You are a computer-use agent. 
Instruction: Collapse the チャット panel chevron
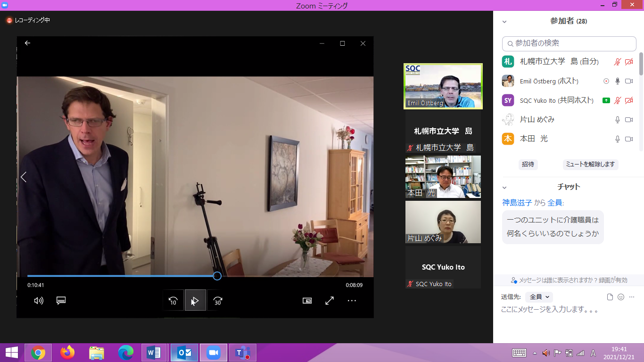(504, 187)
